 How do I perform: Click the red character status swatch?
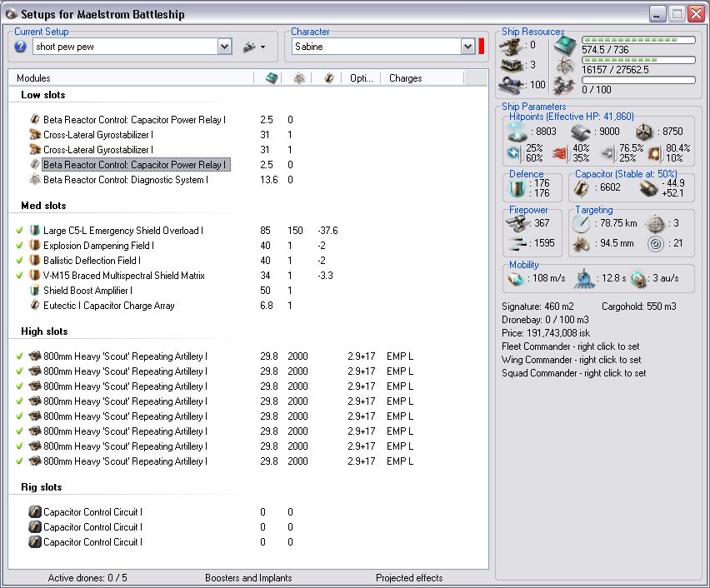click(x=482, y=46)
